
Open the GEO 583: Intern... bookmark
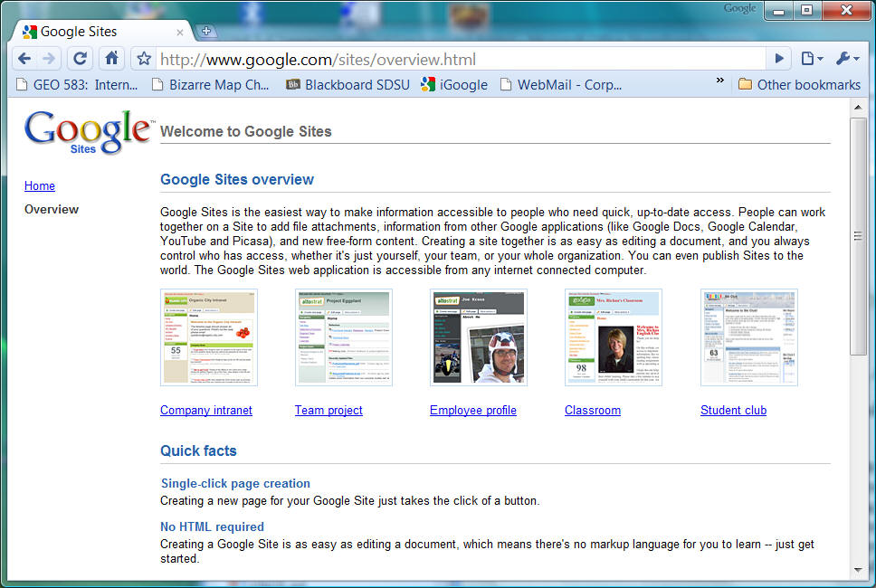pos(77,85)
